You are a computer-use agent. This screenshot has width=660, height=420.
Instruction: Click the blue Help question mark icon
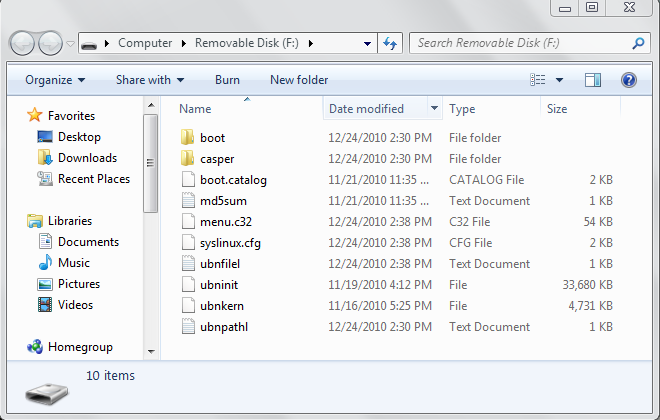pos(628,80)
